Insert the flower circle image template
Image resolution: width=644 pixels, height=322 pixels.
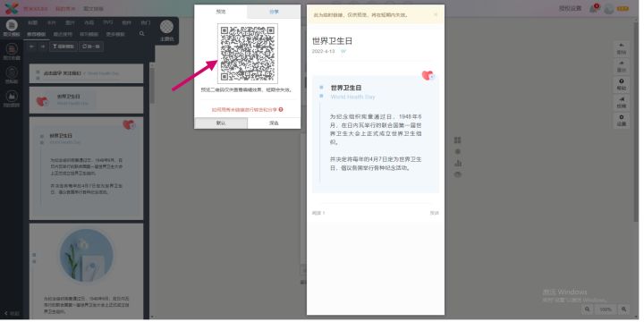[86, 271]
